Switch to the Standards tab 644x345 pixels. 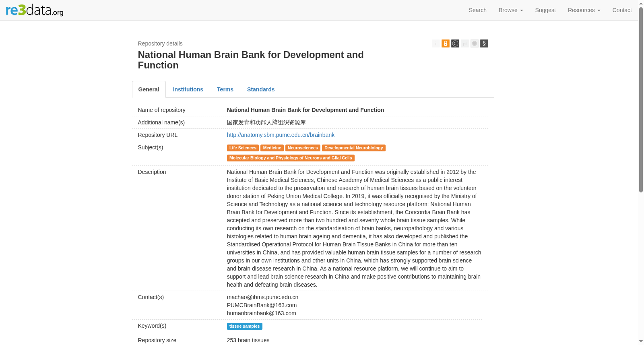(261, 89)
